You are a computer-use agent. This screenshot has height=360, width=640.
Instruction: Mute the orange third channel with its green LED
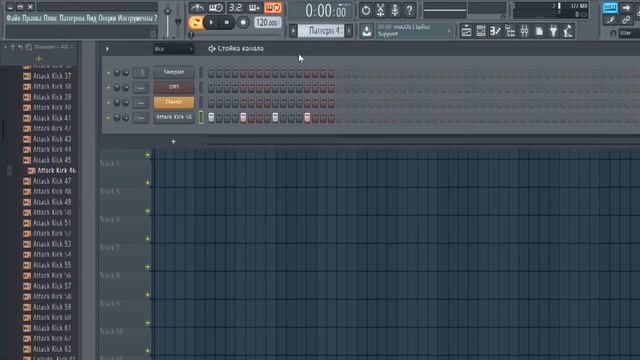109,102
